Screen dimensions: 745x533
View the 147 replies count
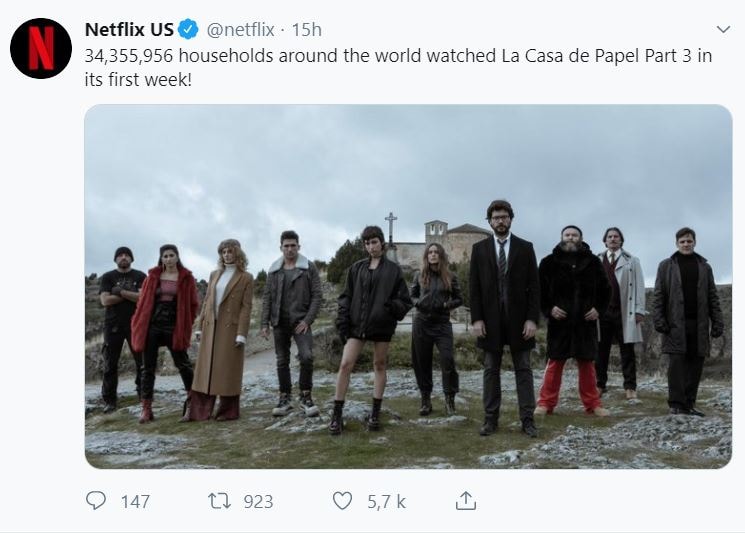(x=135, y=502)
